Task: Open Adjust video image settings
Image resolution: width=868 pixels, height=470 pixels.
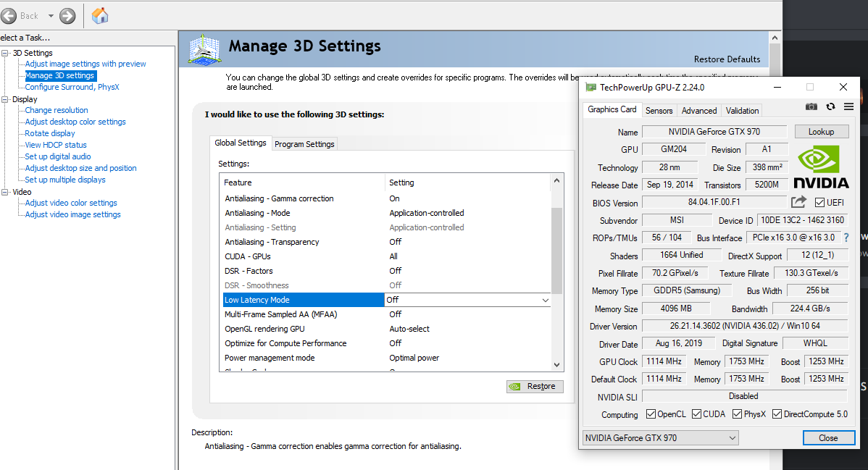Action: (72, 215)
